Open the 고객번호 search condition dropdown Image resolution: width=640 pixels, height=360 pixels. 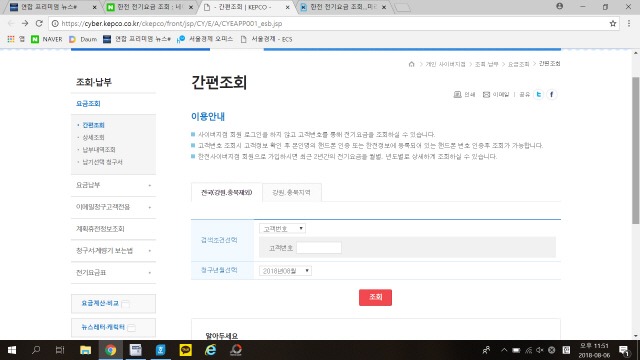click(282, 229)
